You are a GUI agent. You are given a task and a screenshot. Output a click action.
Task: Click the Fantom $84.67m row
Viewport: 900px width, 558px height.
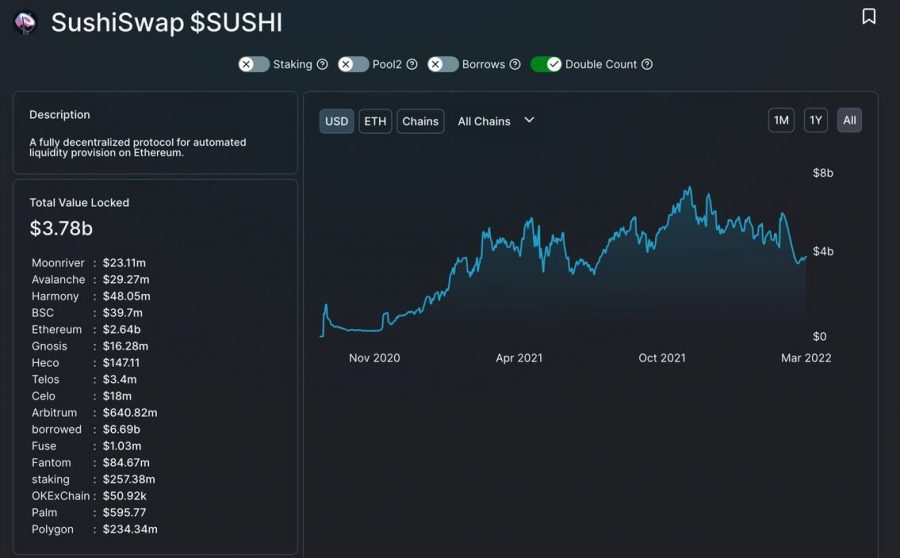click(x=90, y=463)
